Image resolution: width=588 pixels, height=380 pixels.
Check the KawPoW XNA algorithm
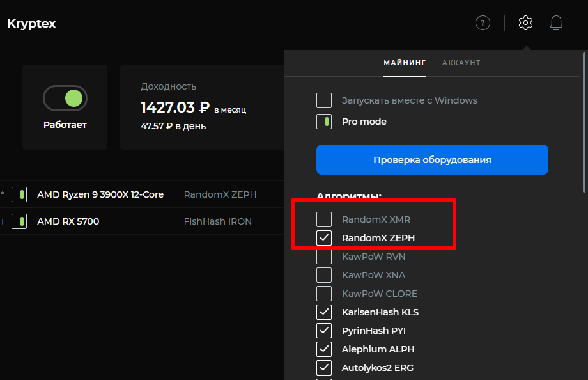(x=324, y=275)
